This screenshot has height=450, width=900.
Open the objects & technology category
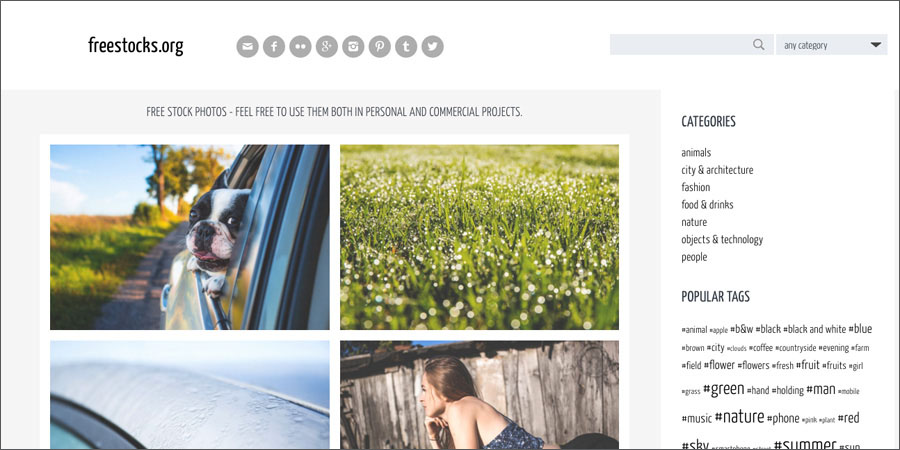point(722,240)
